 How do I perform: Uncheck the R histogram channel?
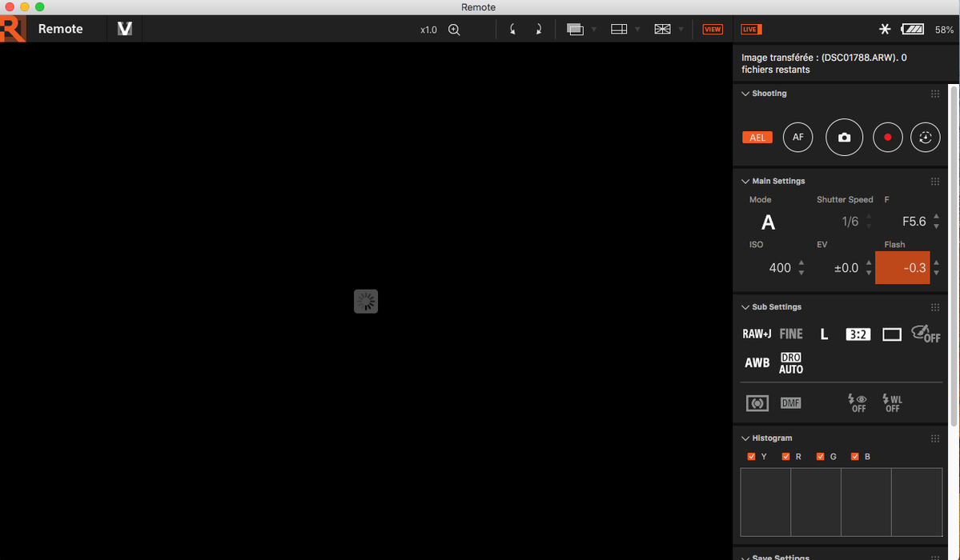coord(785,457)
